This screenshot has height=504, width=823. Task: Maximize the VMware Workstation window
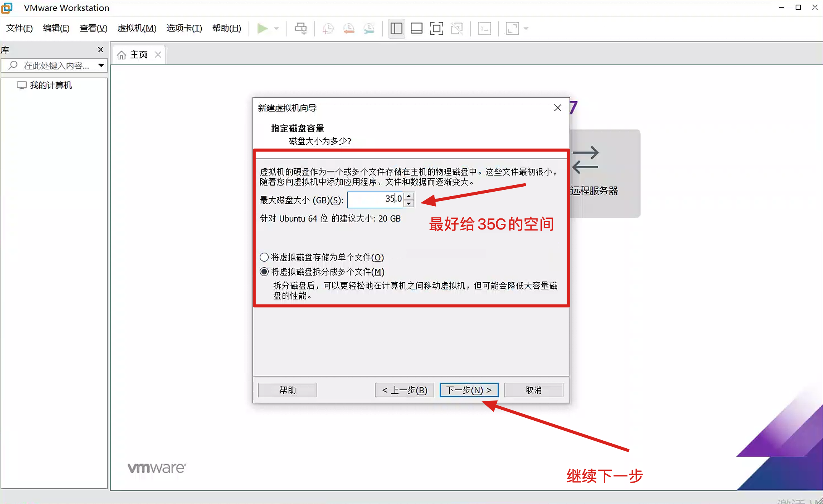coord(798,7)
